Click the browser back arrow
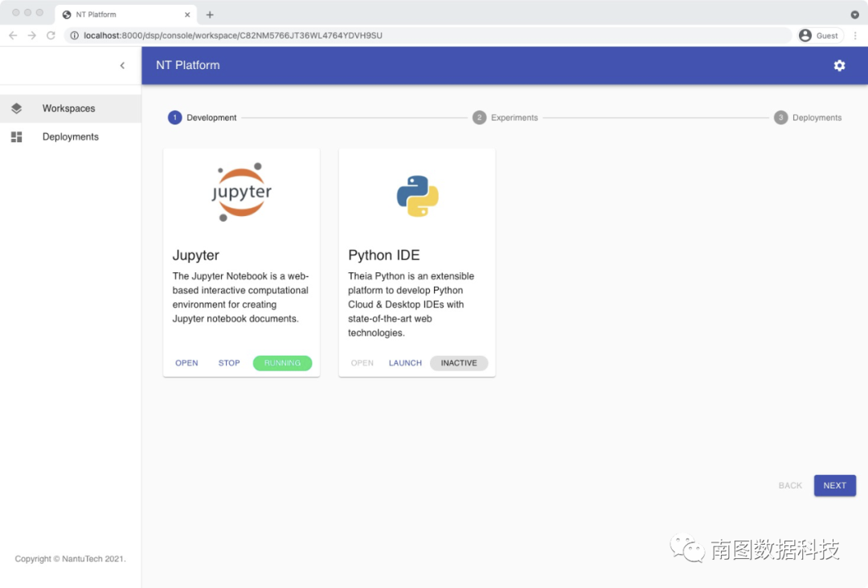Image resolution: width=868 pixels, height=588 pixels. tap(14, 35)
